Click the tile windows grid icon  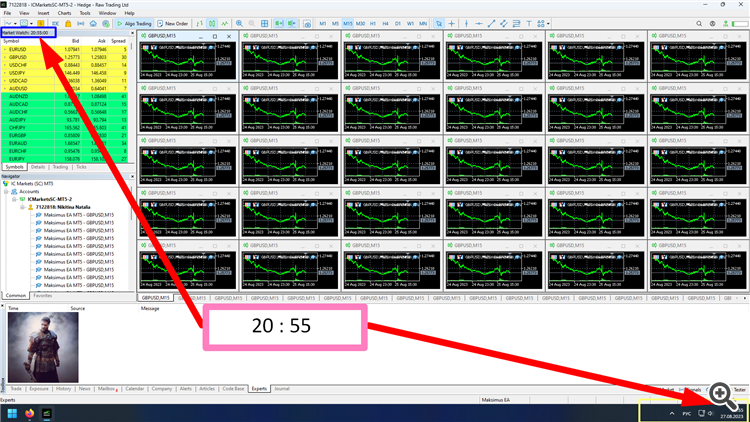tap(265, 23)
